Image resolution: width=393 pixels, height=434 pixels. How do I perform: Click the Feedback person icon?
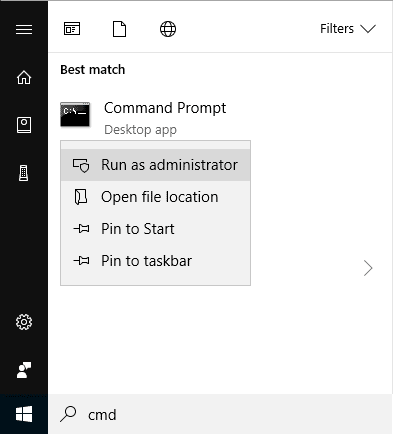point(24,370)
